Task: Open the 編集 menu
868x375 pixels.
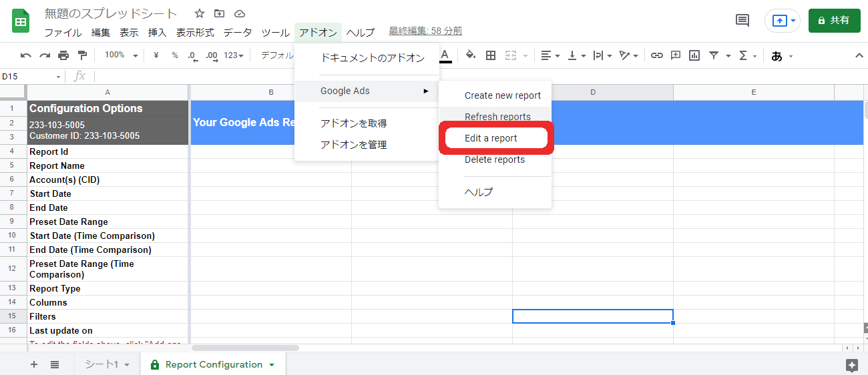Action: coord(101,32)
